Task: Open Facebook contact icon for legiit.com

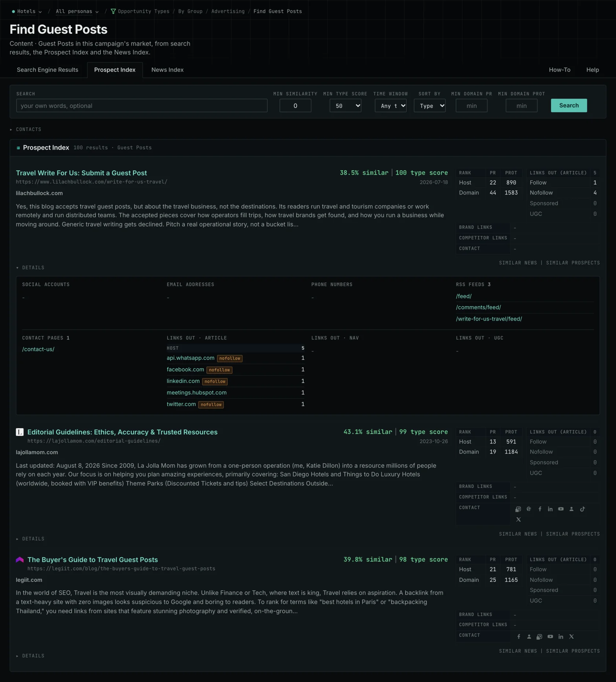Action: click(x=518, y=637)
